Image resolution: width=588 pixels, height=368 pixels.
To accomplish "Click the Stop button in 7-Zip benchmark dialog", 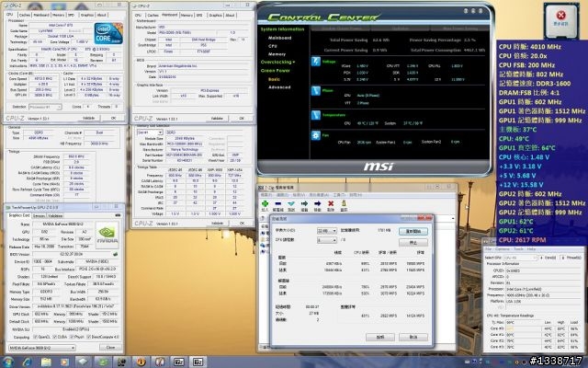I will (413, 243).
